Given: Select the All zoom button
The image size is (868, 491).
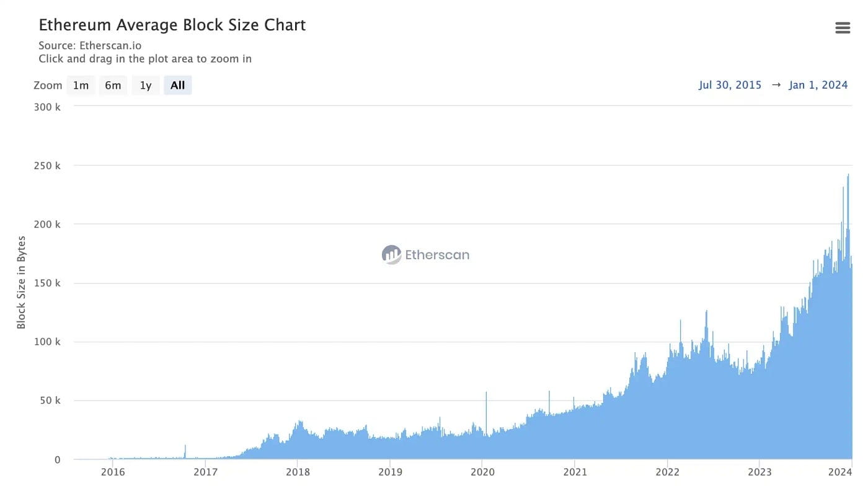Looking at the screenshot, I should point(178,86).
